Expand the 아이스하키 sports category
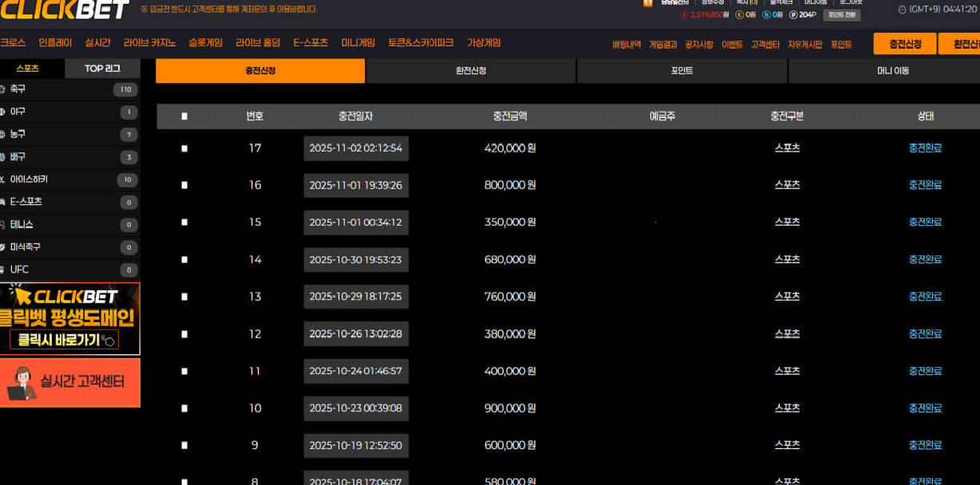This screenshot has height=485, width=980. (x=29, y=179)
